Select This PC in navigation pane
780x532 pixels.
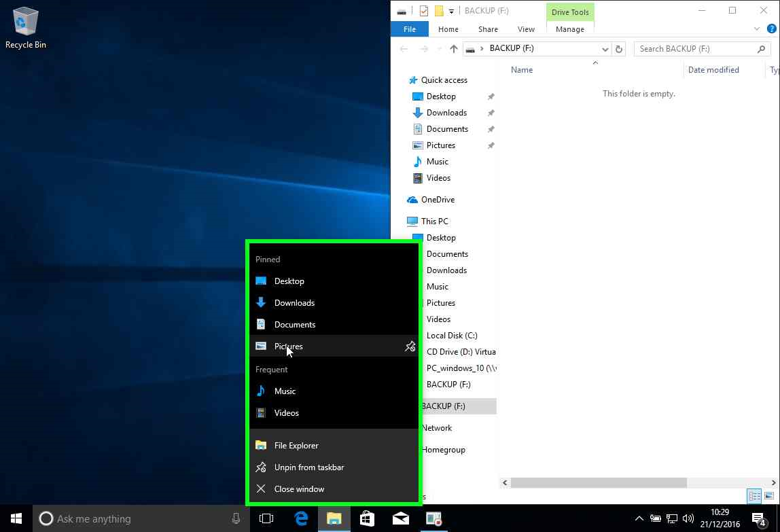point(434,221)
